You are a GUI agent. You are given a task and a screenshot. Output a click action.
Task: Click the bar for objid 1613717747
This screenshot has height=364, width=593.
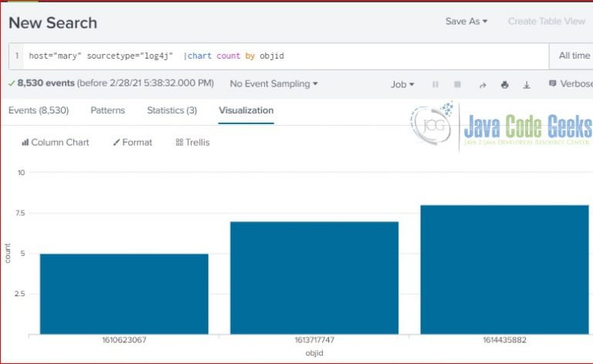pos(314,278)
